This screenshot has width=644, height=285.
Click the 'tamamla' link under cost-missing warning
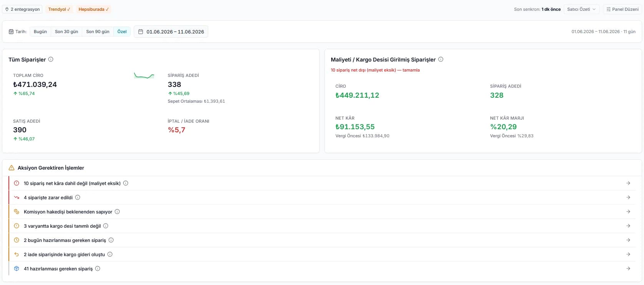[x=411, y=70]
